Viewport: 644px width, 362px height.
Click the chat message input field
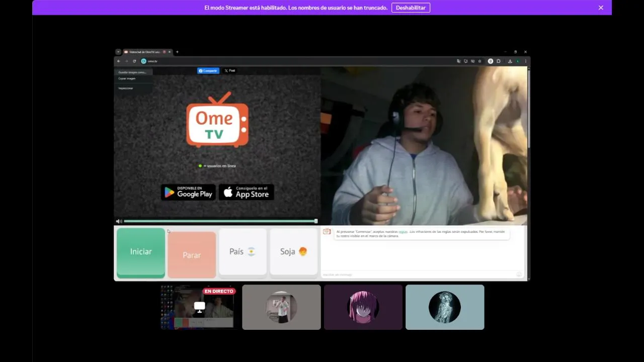tap(418, 275)
